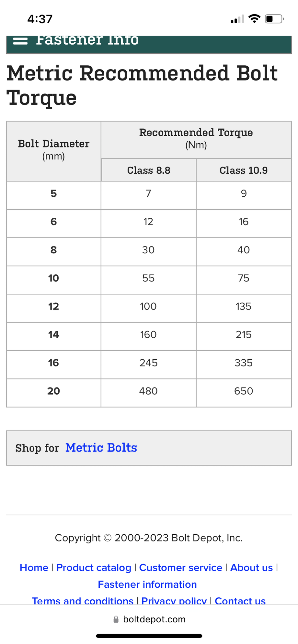Tap the lock icon beside boltdepot.com

[116, 619]
